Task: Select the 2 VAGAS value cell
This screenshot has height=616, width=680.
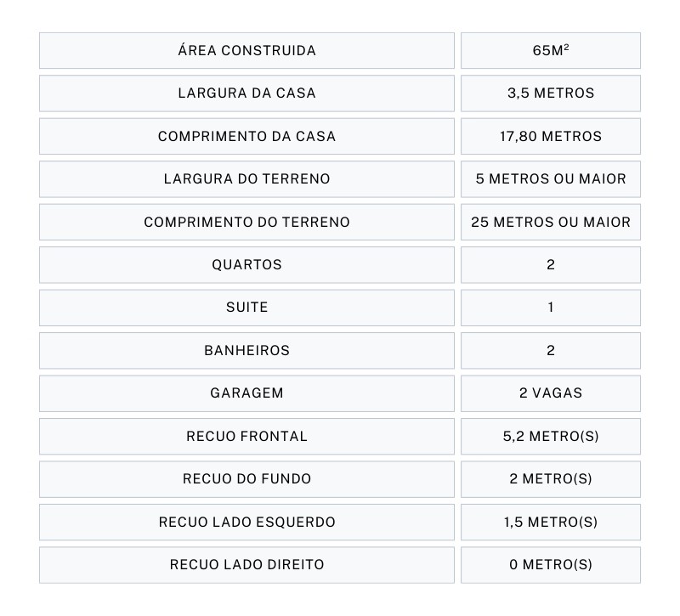Action: [x=550, y=393]
